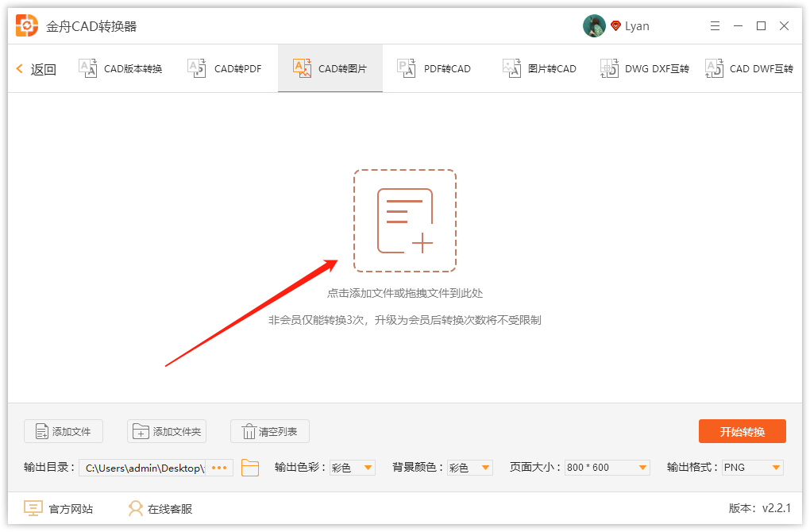The height and width of the screenshot is (532, 810).
Task: Click the central file upload drop-zone icon
Action: pyautogui.click(x=405, y=220)
